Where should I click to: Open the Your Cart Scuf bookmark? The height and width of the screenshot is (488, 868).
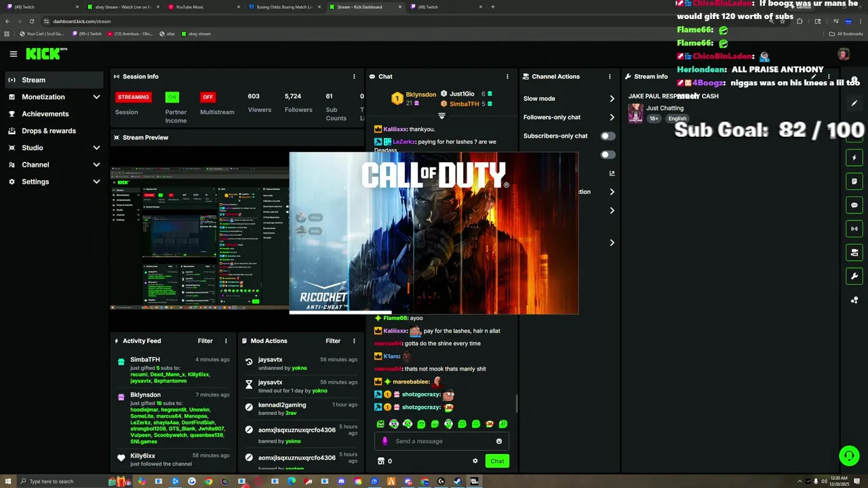[42, 34]
